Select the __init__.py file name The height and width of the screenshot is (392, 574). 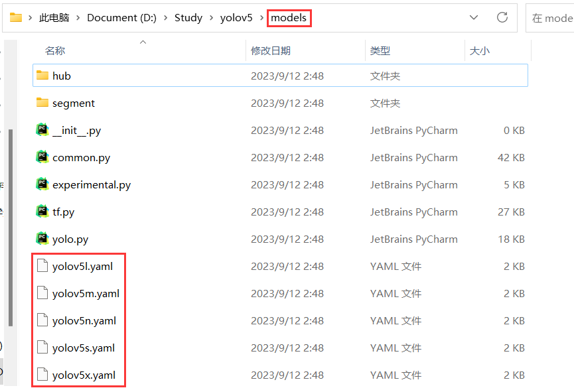pyautogui.click(x=76, y=130)
